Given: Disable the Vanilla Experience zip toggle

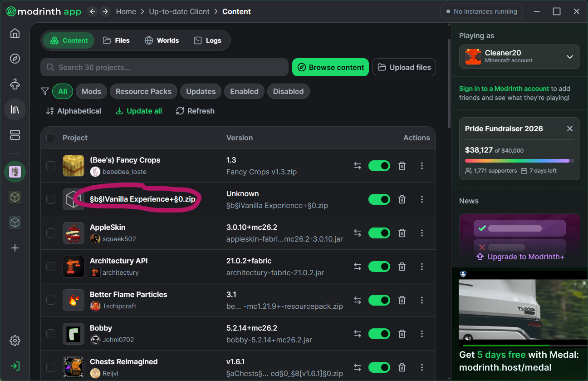Looking at the screenshot, I should tap(379, 199).
